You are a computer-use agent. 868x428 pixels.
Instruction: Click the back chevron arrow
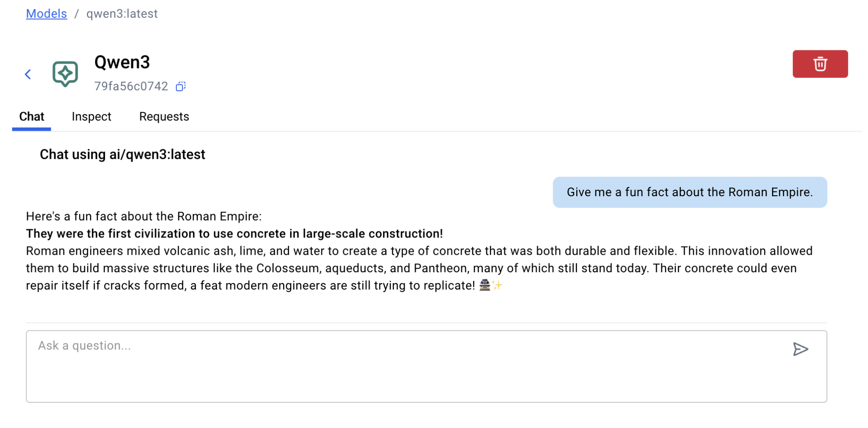28,74
